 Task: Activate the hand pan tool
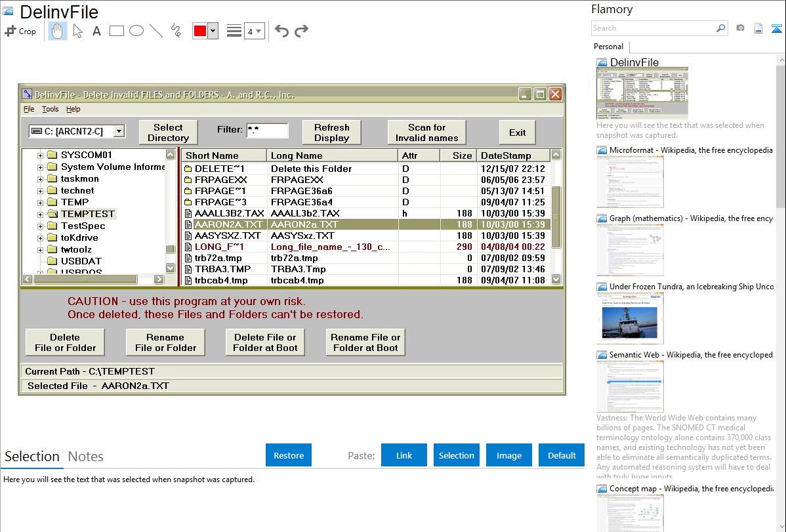coord(58,31)
